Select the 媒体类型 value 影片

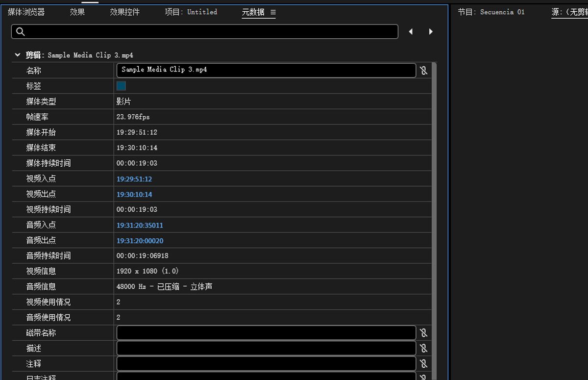pos(123,101)
